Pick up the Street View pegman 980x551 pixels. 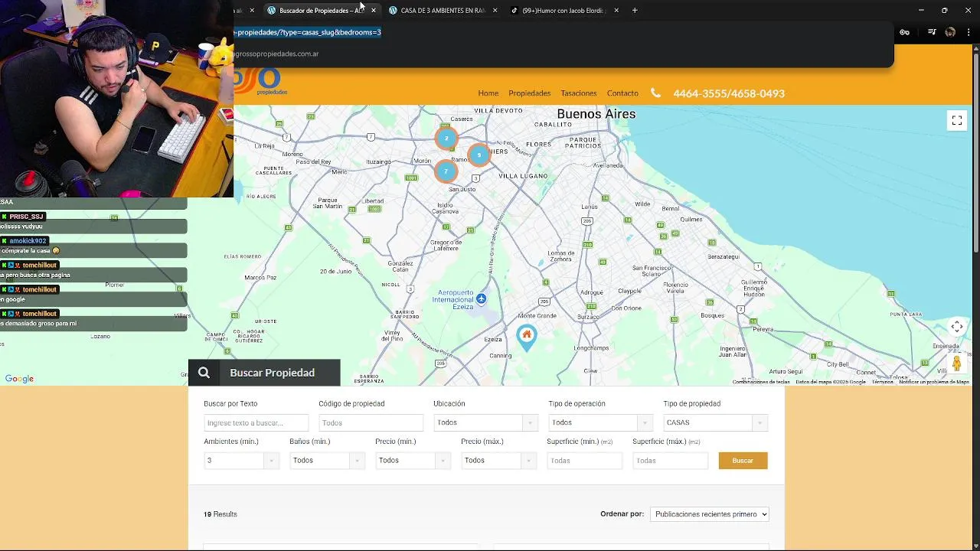tap(957, 364)
